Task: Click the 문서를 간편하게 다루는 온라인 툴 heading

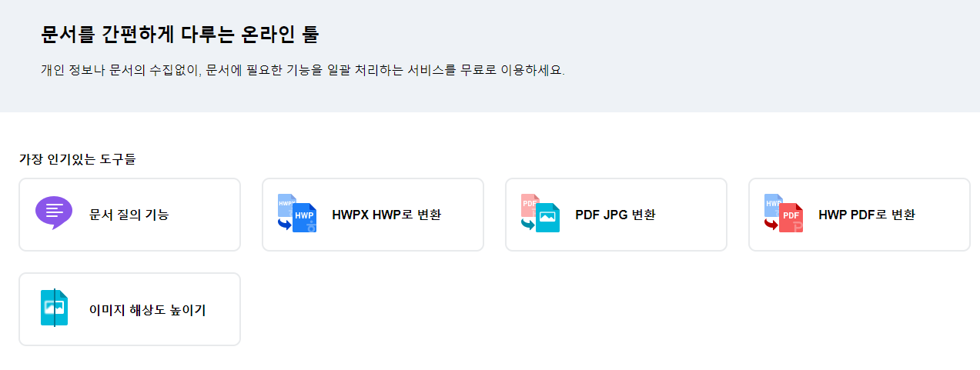Action: tap(179, 34)
